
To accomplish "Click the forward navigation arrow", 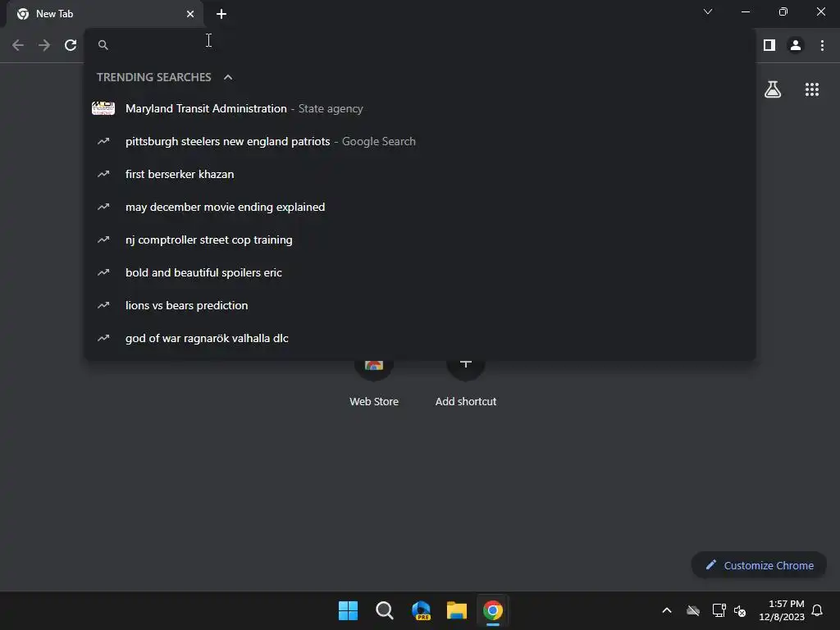I will [44, 46].
